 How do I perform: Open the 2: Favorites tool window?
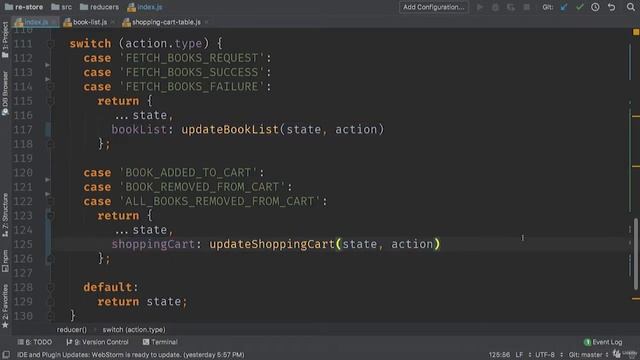tap(5, 306)
